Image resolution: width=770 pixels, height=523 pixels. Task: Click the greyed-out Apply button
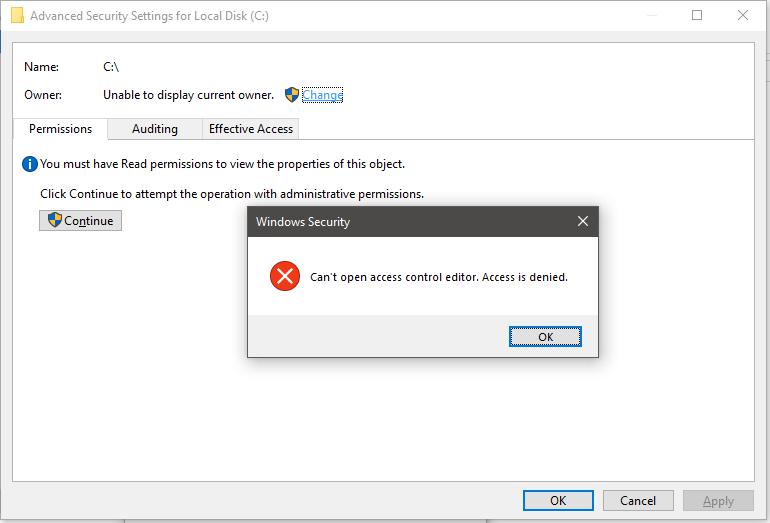tap(718, 500)
